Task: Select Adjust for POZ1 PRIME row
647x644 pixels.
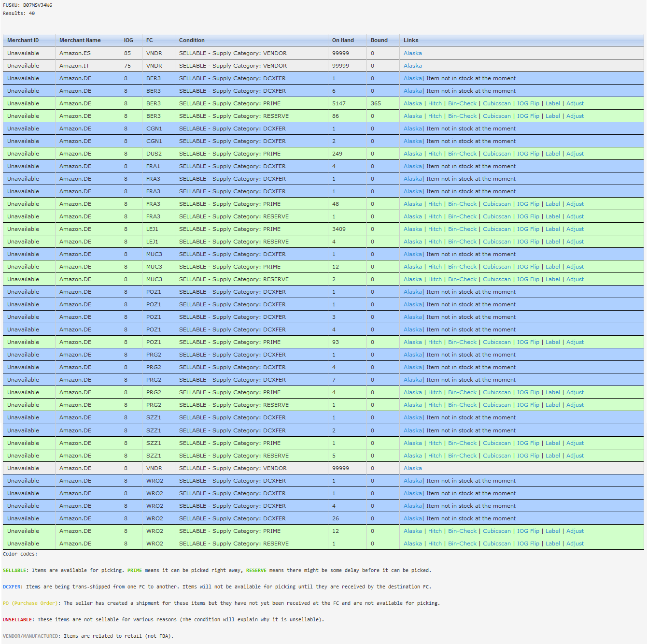Action: tap(575, 342)
